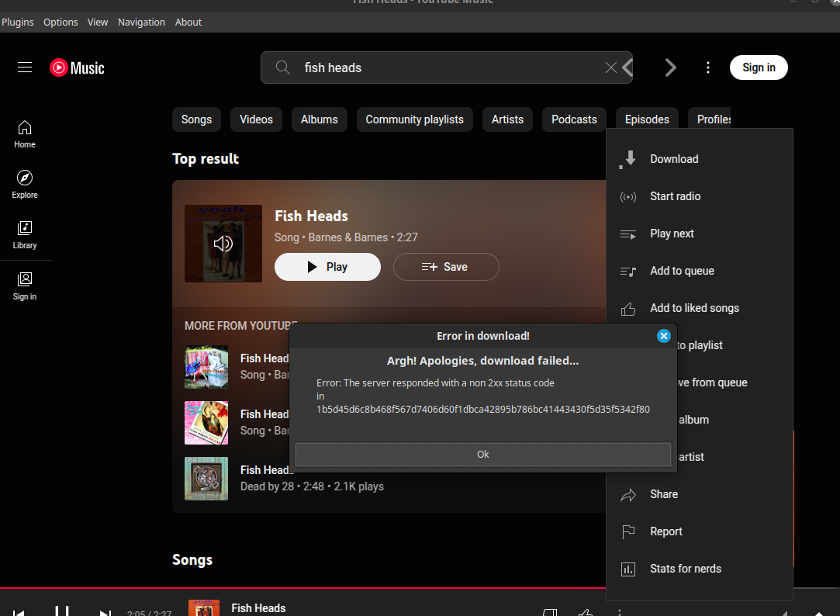Filter results by Community playlists
The height and width of the screenshot is (616, 840).
click(x=415, y=119)
